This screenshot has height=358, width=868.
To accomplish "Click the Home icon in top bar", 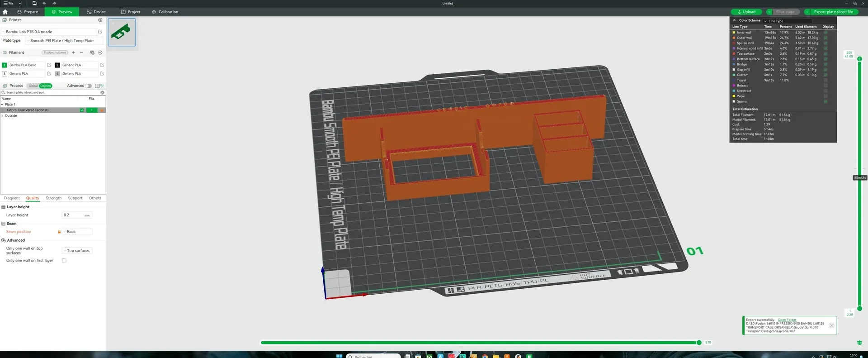I will click(5, 12).
